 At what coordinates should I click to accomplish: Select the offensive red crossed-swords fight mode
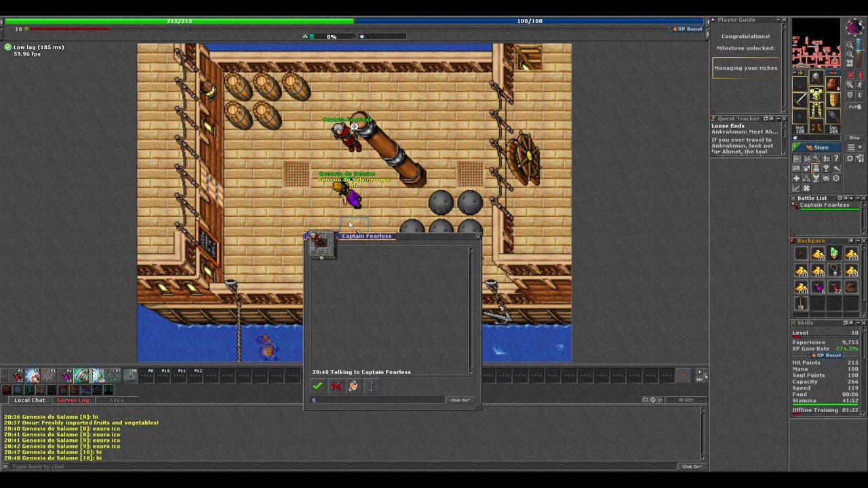[x=850, y=75]
